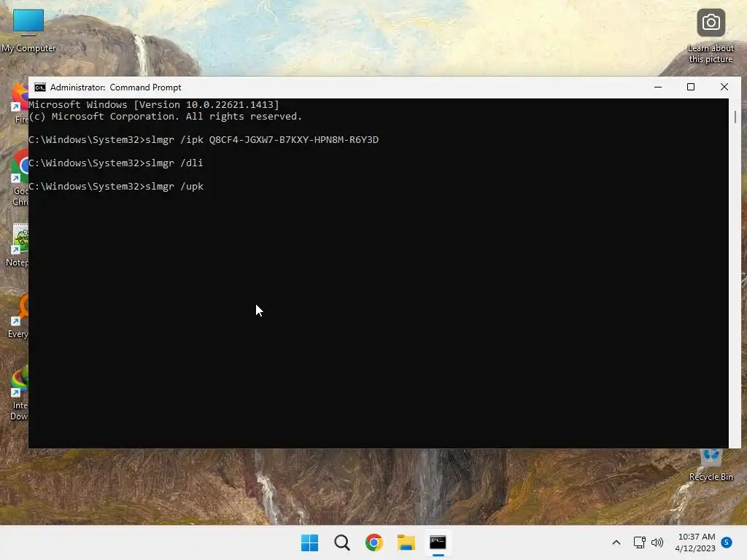747x560 pixels.
Task: Open the network status tray icon
Action: click(x=639, y=542)
